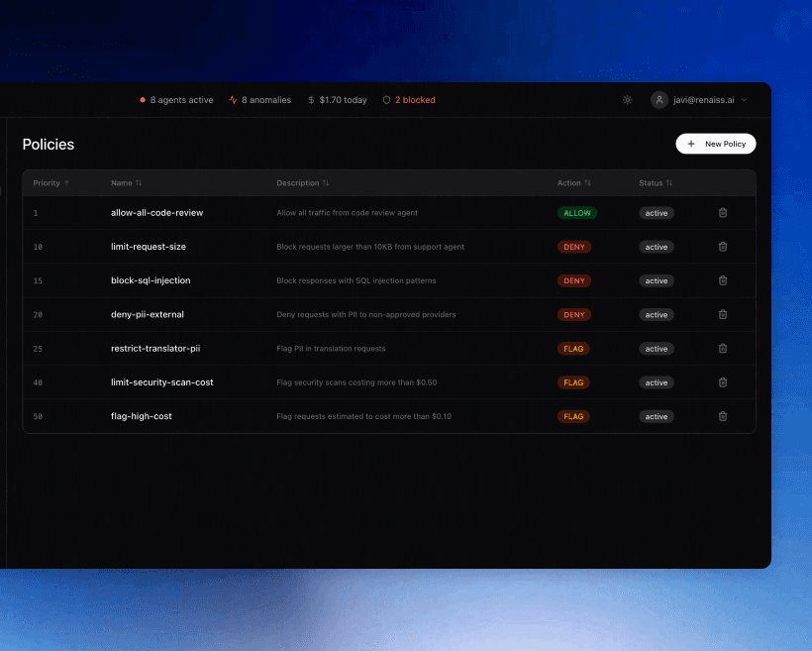
Task: Open the 2 blocked indicator
Action: click(x=409, y=100)
